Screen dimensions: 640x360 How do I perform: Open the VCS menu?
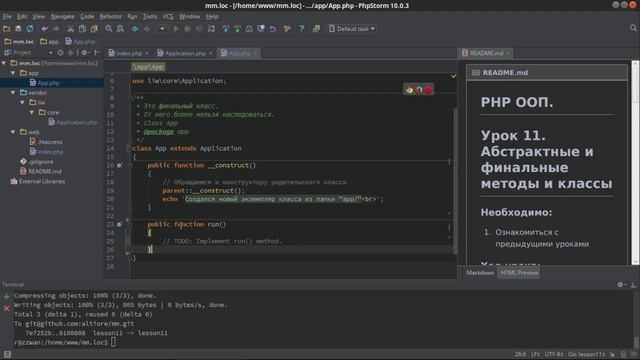point(168,16)
